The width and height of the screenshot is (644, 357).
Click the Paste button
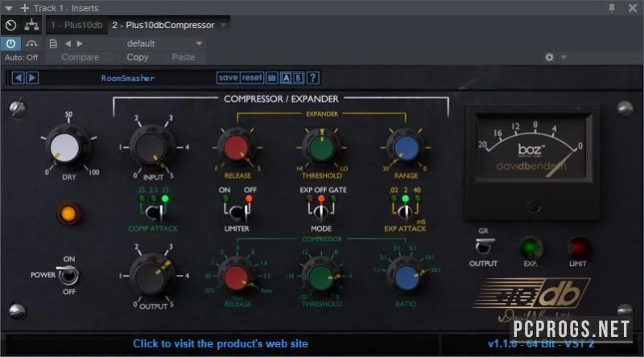tap(184, 57)
